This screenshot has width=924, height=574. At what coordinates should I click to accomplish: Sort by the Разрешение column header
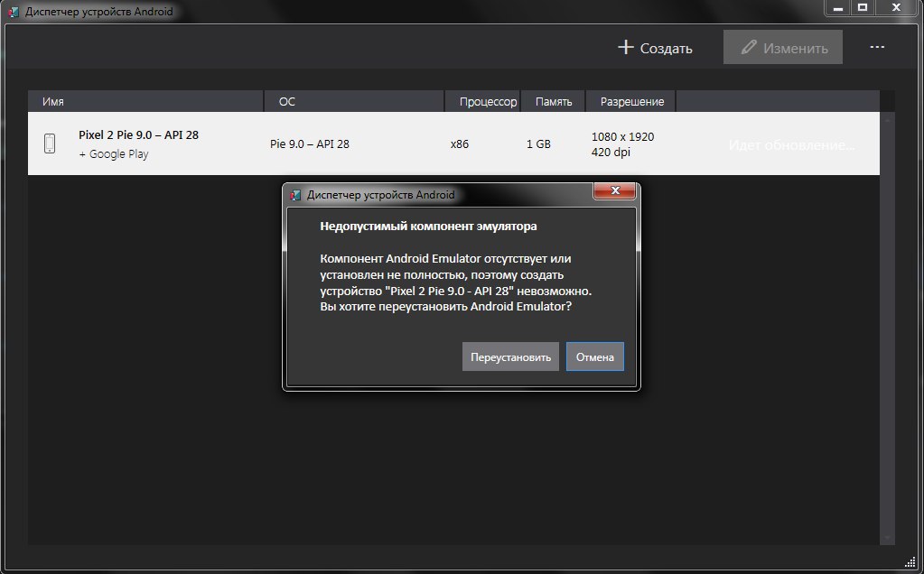click(x=630, y=101)
